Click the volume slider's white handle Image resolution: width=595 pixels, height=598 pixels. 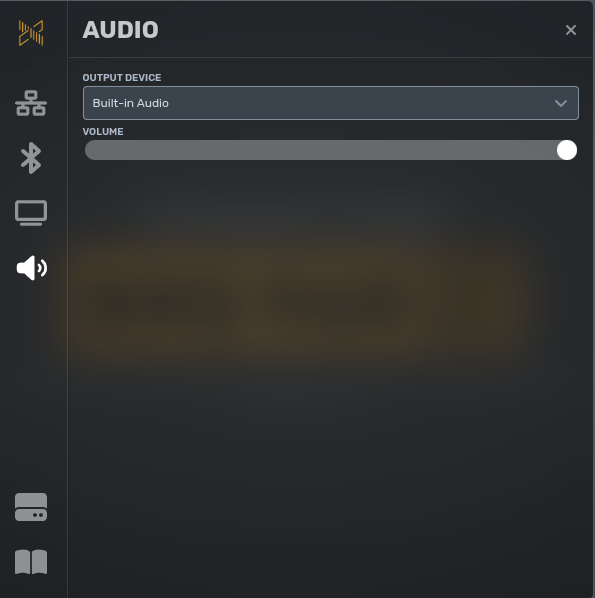566,150
